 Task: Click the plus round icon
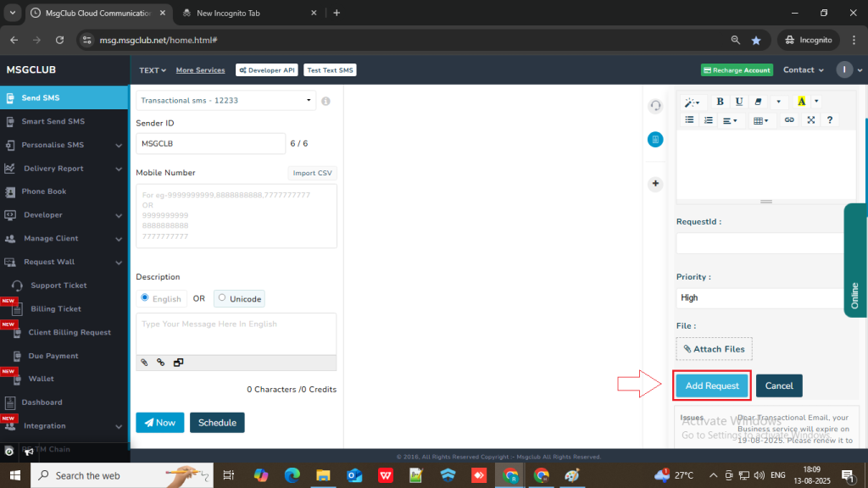(x=655, y=184)
